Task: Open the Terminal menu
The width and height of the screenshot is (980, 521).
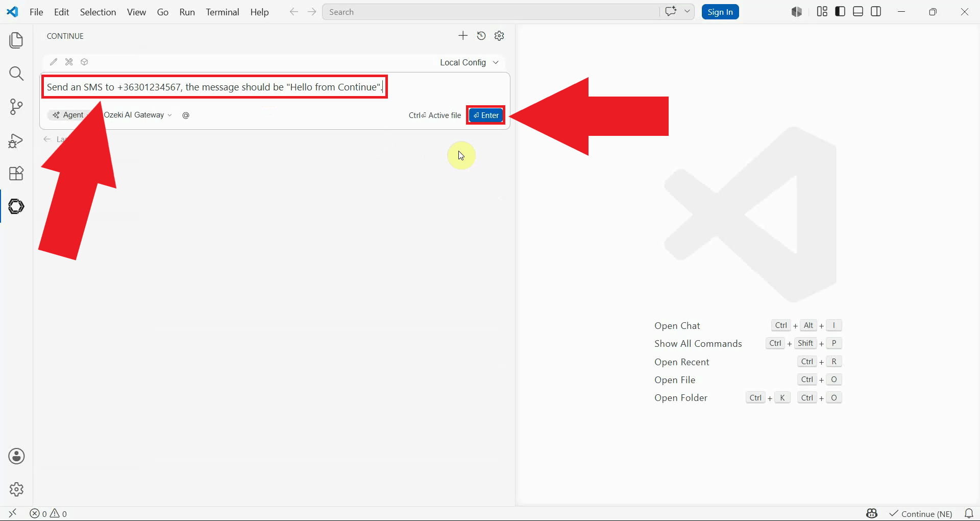Action: coord(223,12)
